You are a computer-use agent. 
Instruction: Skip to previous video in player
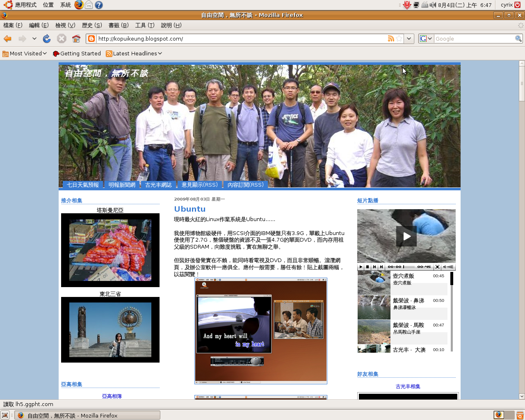click(374, 267)
